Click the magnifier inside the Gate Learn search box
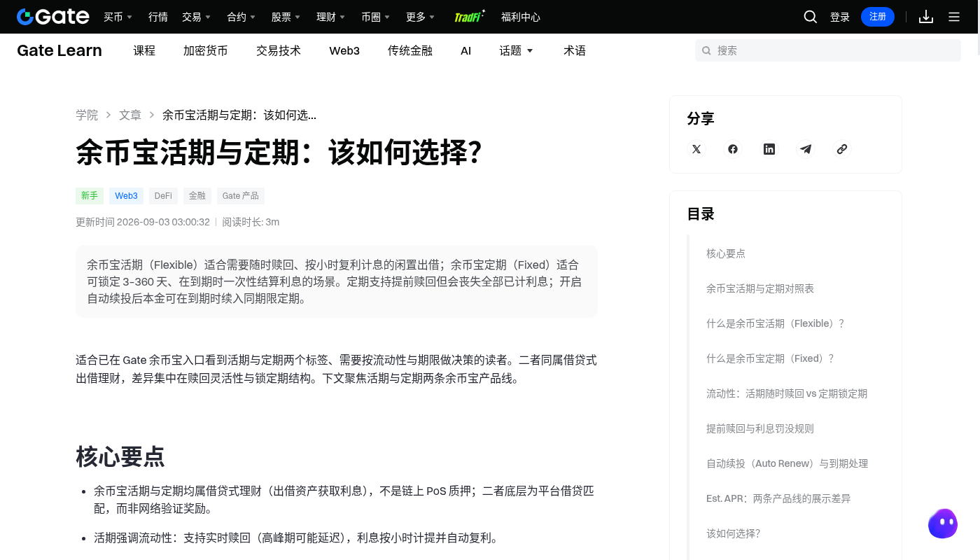The height and width of the screenshot is (560, 980). coord(706,50)
